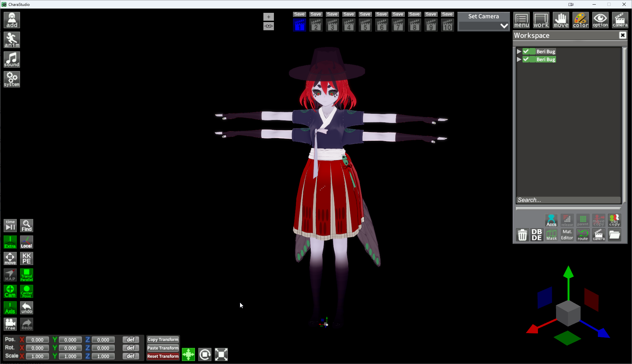Image resolution: width=632 pixels, height=364 pixels.
Task: Switch to the menu tab
Action: pyautogui.click(x=522, y=20)
